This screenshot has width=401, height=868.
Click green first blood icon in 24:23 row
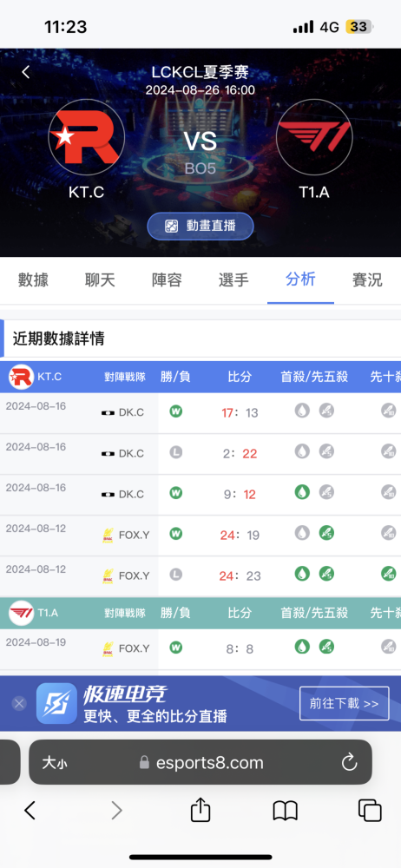pyautogui.click(x=302, y=574)
